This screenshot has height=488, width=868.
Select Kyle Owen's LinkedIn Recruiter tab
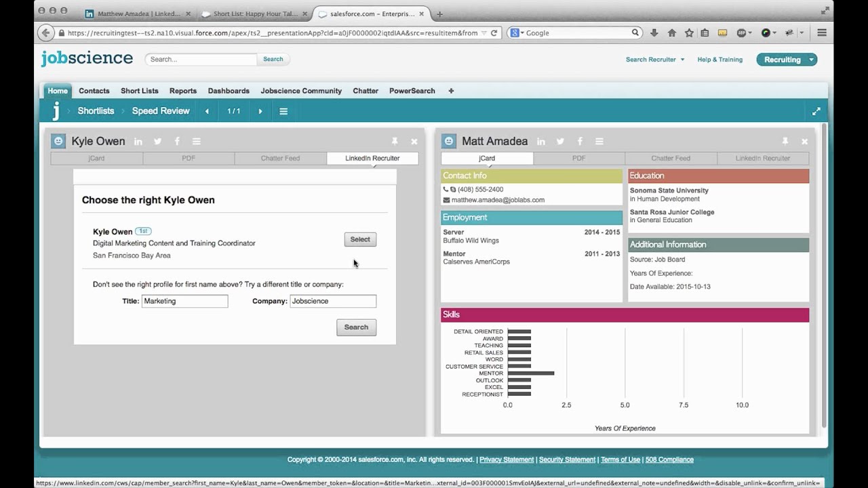[x=372, y=159]
